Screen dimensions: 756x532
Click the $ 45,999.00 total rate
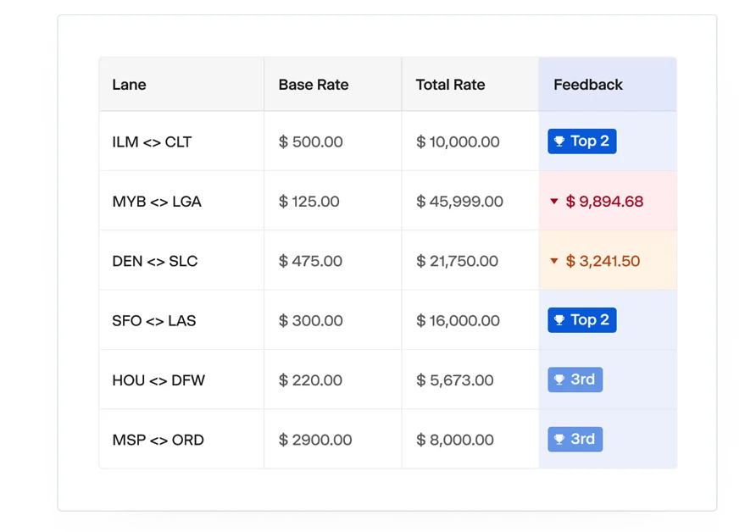tap(459, 202)
